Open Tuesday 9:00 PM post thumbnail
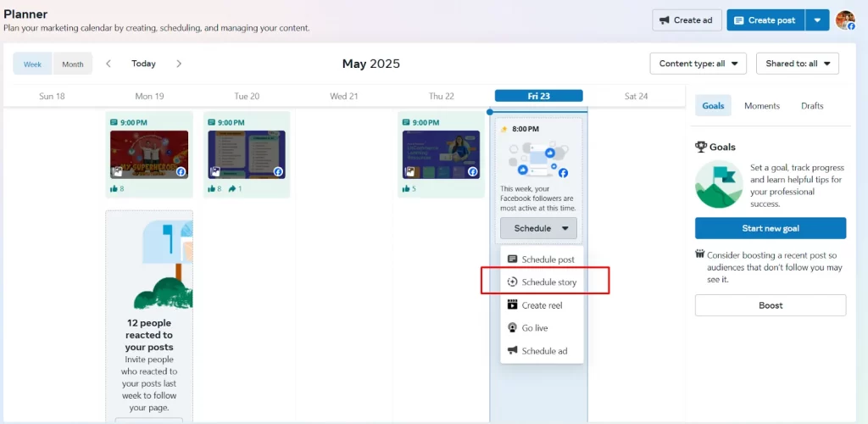This screenshot has width=868, height=424. tap(247, 154)
